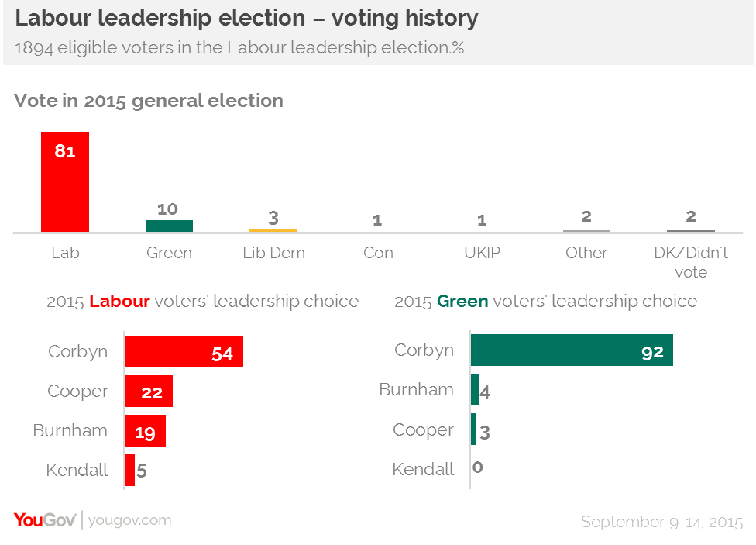
Task: Click the Corbyn 54 red bar
Action: pos(184,351)
